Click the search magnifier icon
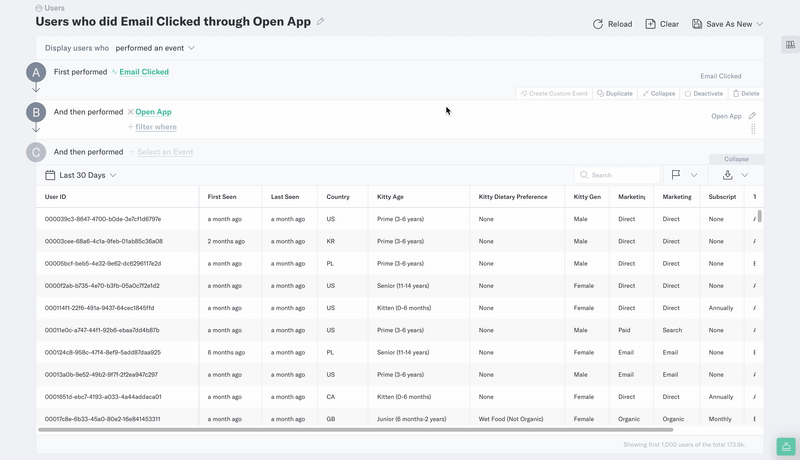 point(584,175)
